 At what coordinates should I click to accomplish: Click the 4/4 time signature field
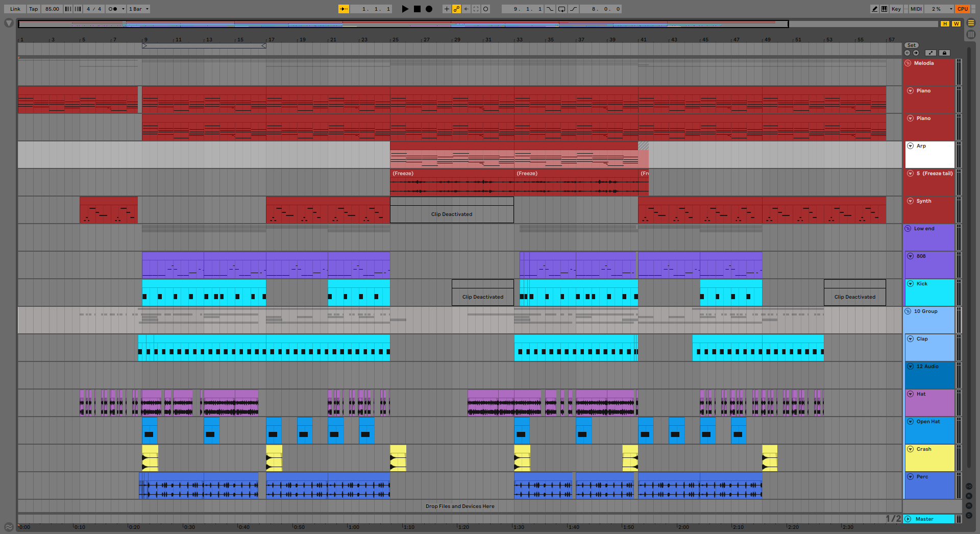click(94, 9)
